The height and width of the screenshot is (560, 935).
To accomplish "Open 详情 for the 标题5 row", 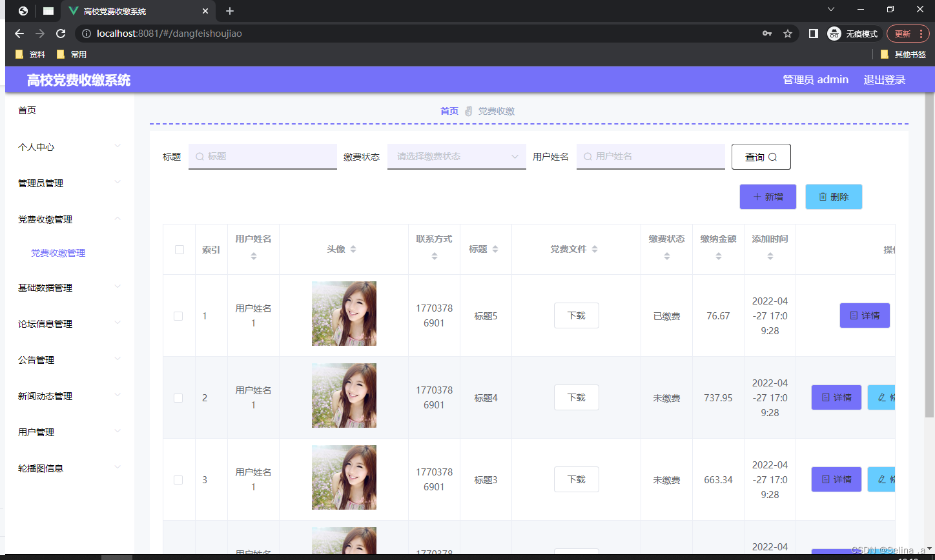I will click(865, 315).
